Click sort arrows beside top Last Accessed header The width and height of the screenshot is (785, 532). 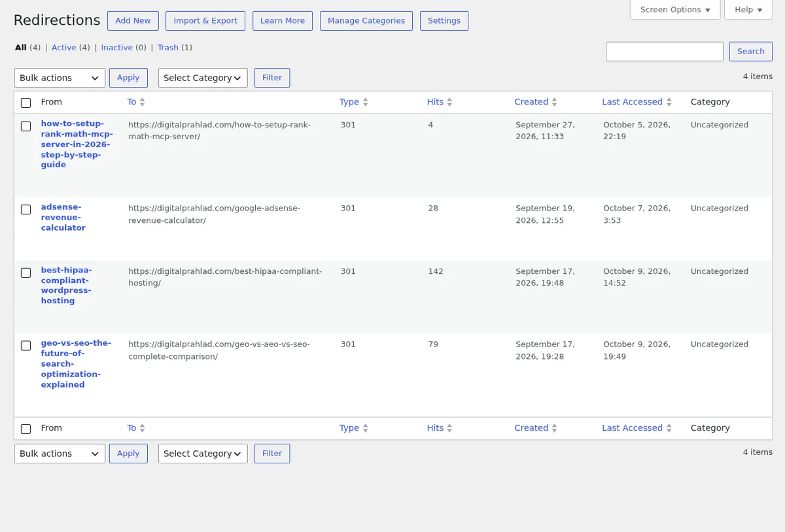click(669, 102)
